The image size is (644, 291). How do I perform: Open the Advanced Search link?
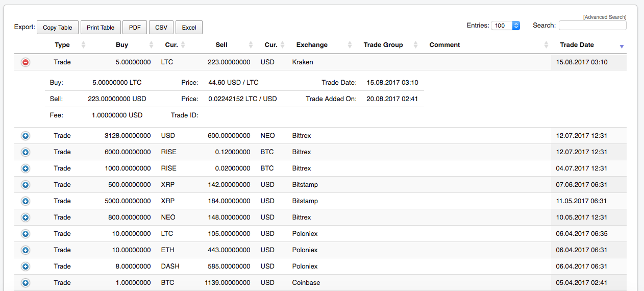[605, 17]
